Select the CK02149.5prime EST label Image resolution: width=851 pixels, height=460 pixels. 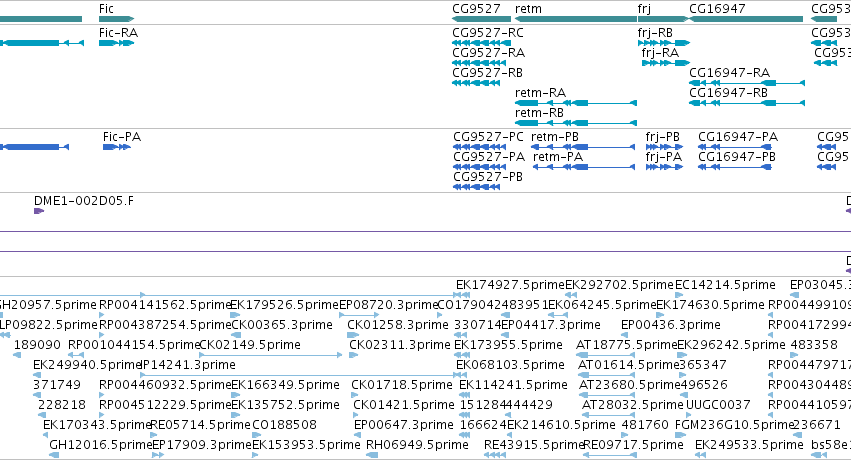[x=250, y=345]
